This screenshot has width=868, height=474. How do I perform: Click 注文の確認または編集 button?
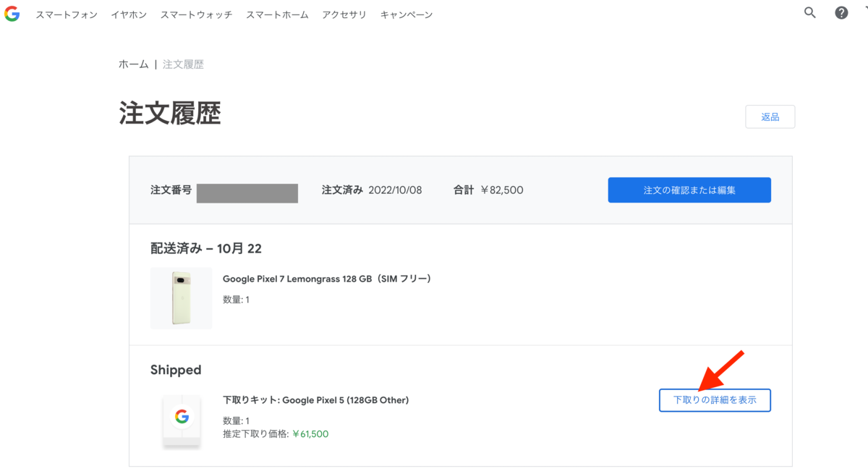689,190
